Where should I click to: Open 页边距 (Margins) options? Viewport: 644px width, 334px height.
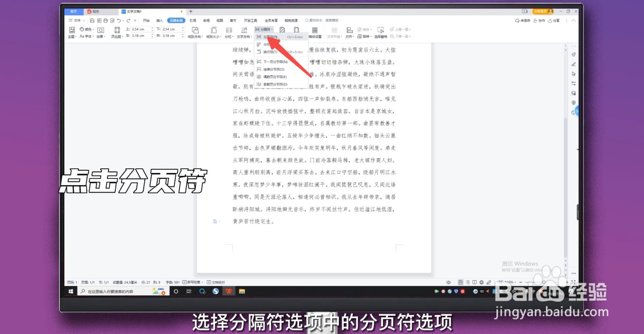[117, 33]
